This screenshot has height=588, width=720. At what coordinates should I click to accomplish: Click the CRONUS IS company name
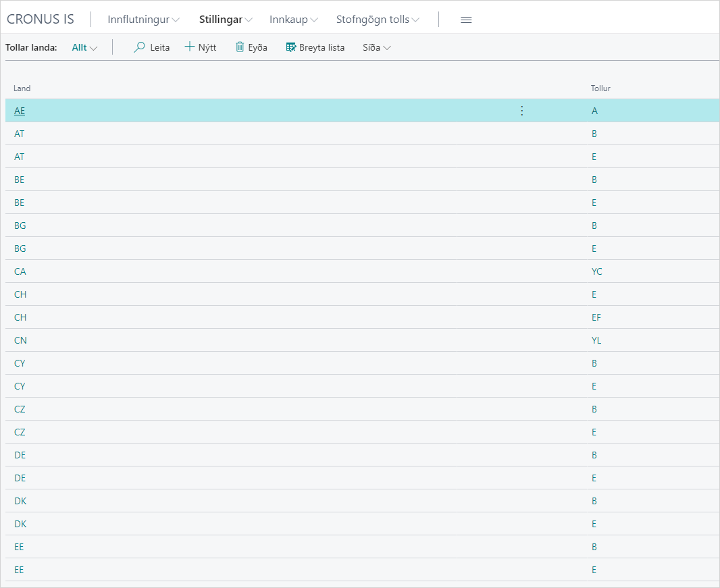[41, 19]
